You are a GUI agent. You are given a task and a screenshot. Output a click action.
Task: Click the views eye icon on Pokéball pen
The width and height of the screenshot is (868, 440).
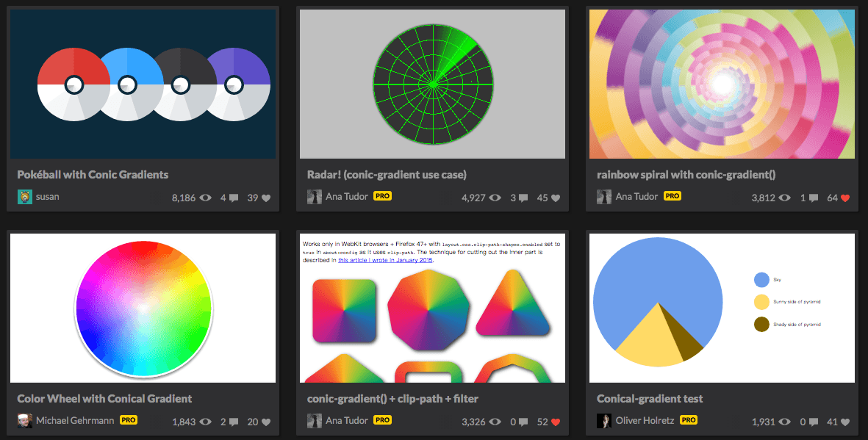(x=205, y=198)
